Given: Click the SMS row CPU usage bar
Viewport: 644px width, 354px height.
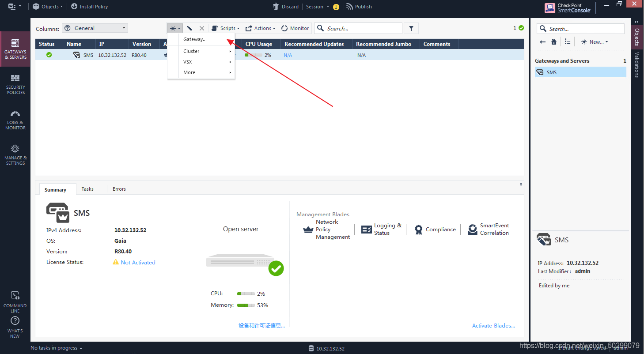Looking at the screenshot, I should 253,55.
